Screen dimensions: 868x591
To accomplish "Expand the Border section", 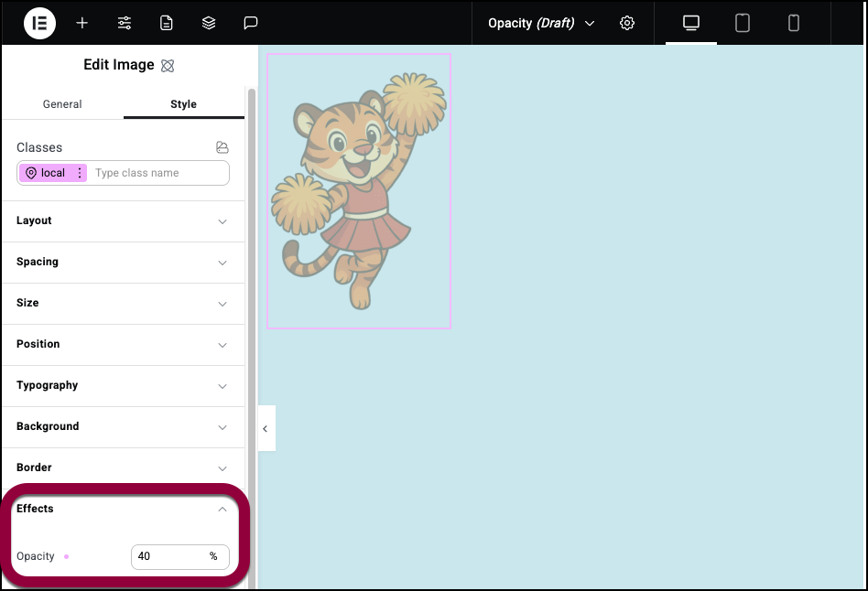I will pos(123,468).
